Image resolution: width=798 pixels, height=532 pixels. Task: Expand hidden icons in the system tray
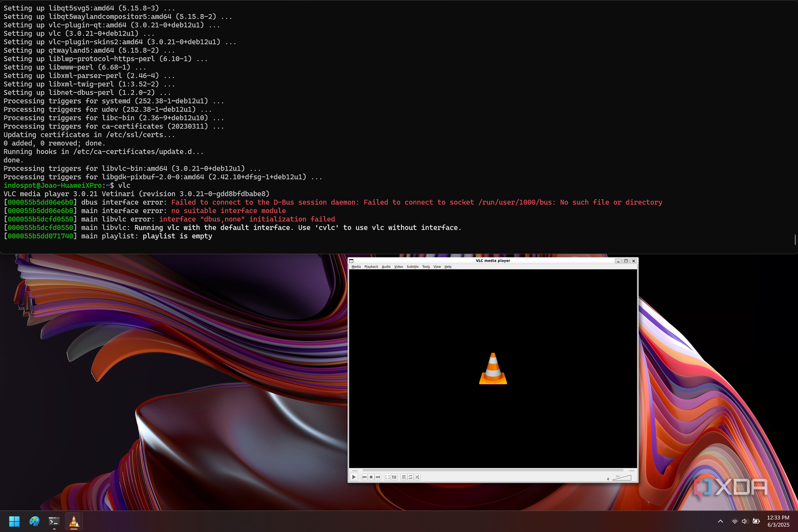[x=721, y=521]
